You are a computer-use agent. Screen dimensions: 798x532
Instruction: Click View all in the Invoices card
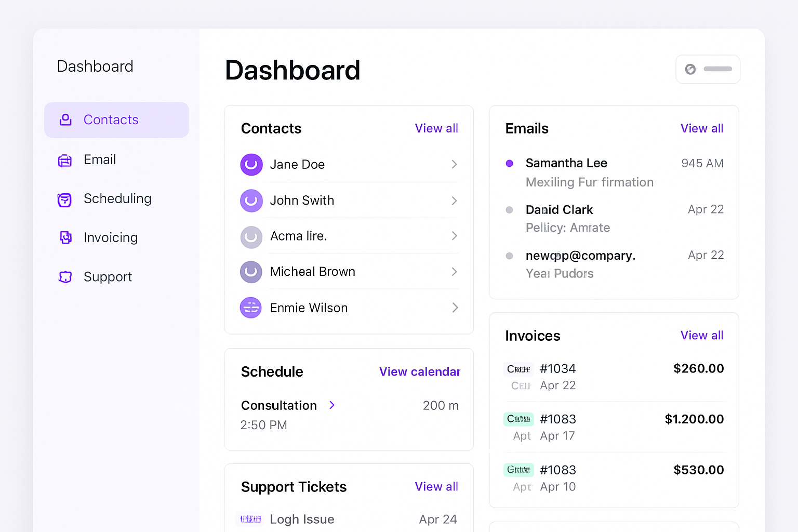[x=702, y=336]
